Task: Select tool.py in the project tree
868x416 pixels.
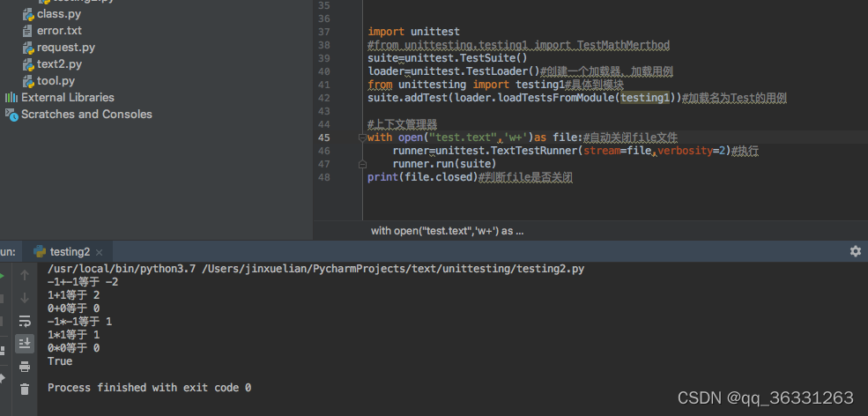Action: (x=48, y=81)
